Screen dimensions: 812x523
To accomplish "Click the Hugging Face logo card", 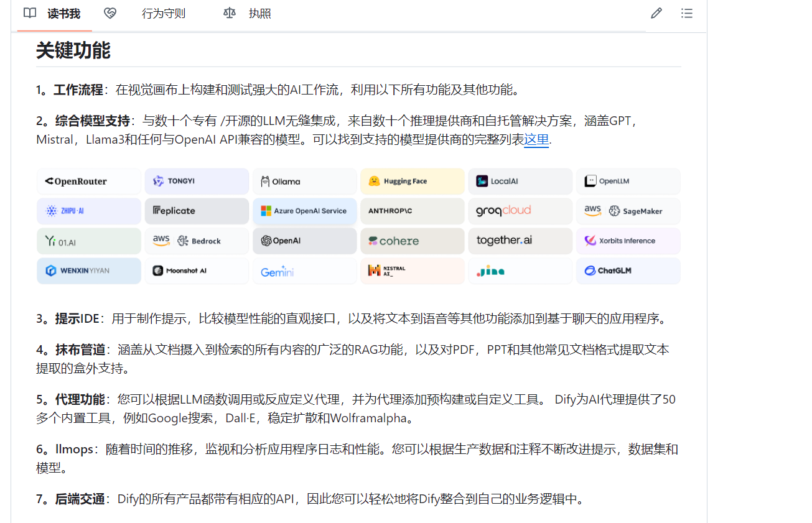I will point(413,181).
